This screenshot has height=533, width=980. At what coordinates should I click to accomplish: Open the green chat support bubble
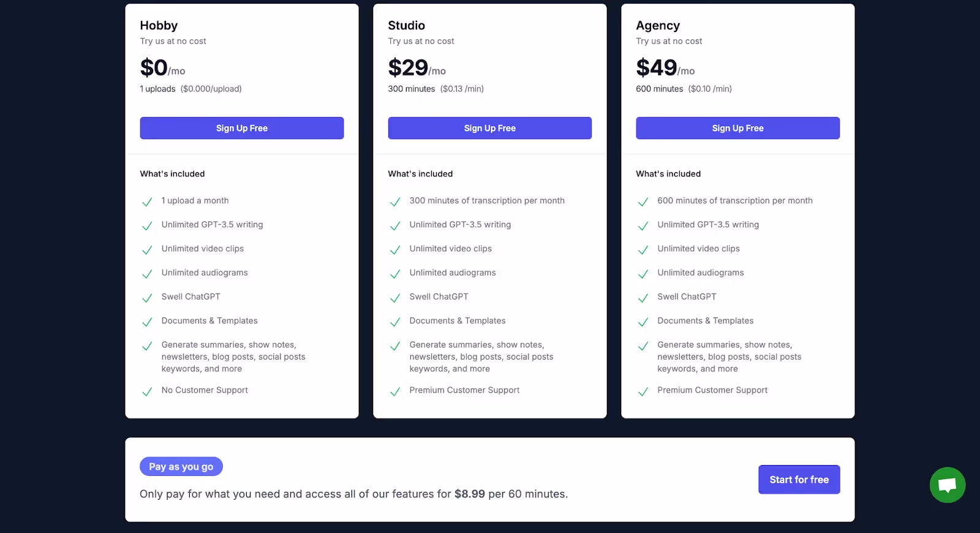coord(947,485)
